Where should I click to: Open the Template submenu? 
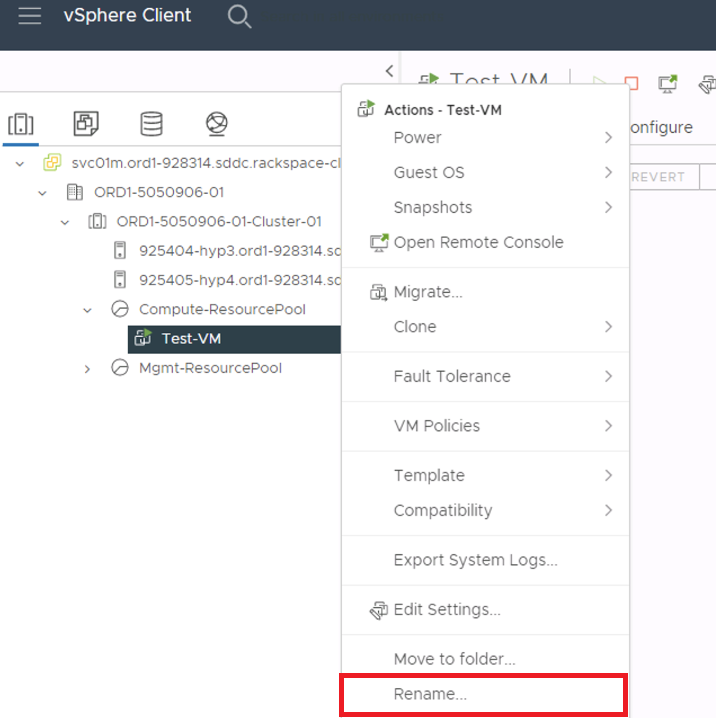point(485,475)
